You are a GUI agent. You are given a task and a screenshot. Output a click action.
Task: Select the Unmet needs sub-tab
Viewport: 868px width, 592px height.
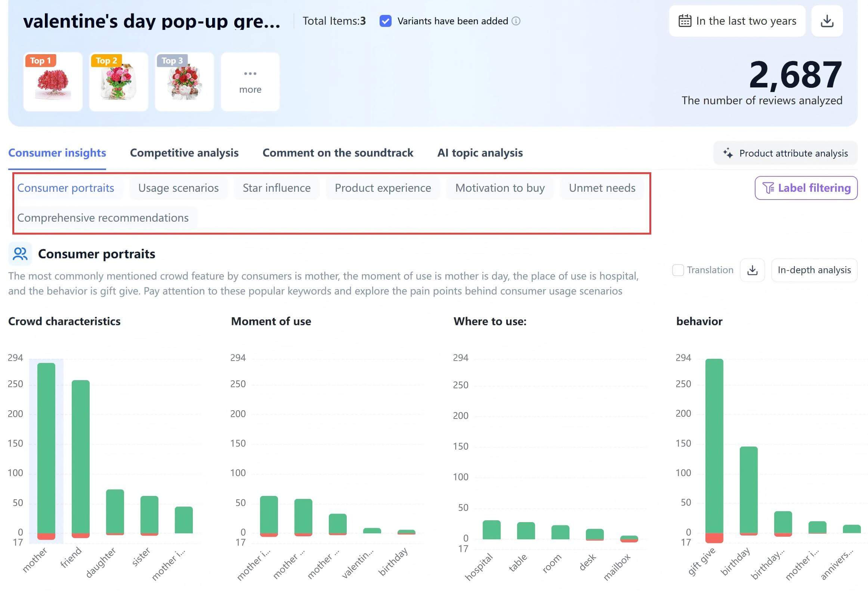602,188
